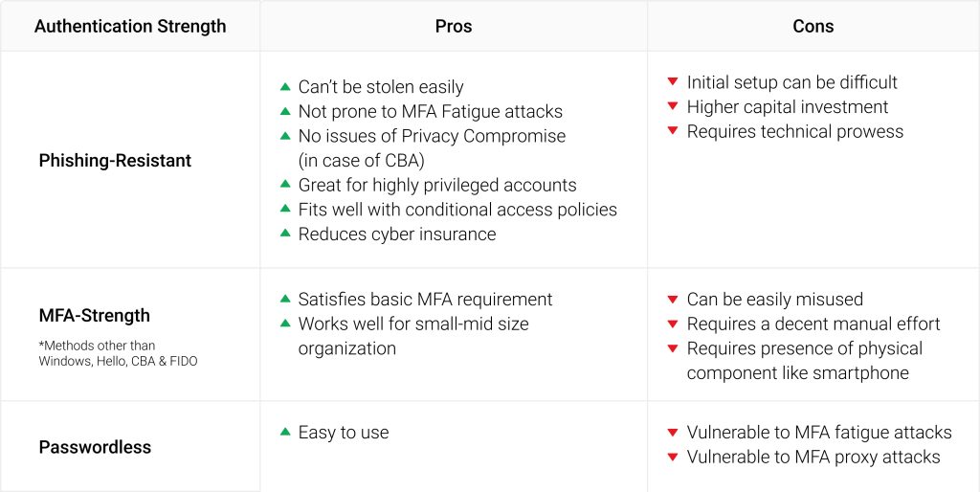980x492 pixels.
Task: Click red triangle beside "Vulnerable to MFA fatigue attacks"
Action: coord(673,433)
